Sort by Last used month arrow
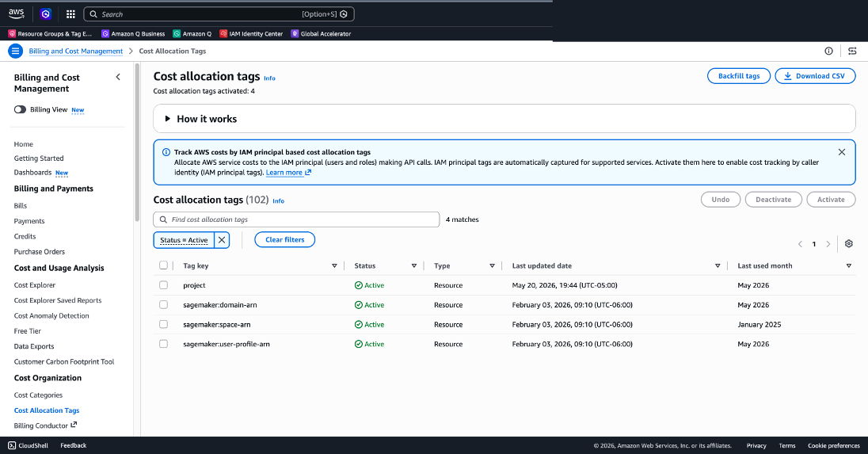Screen dimensions: 868x454 [x=849, y=265]
